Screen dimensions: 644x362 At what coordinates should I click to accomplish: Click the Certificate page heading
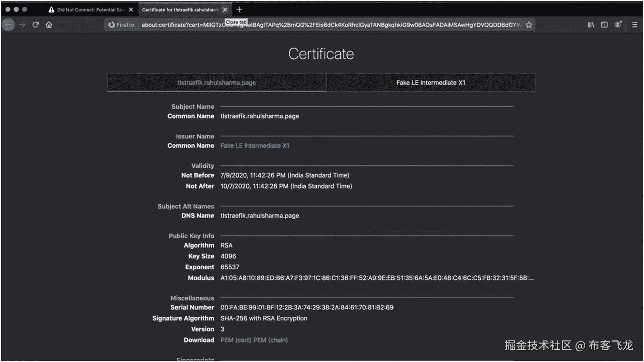coord(321,54)
